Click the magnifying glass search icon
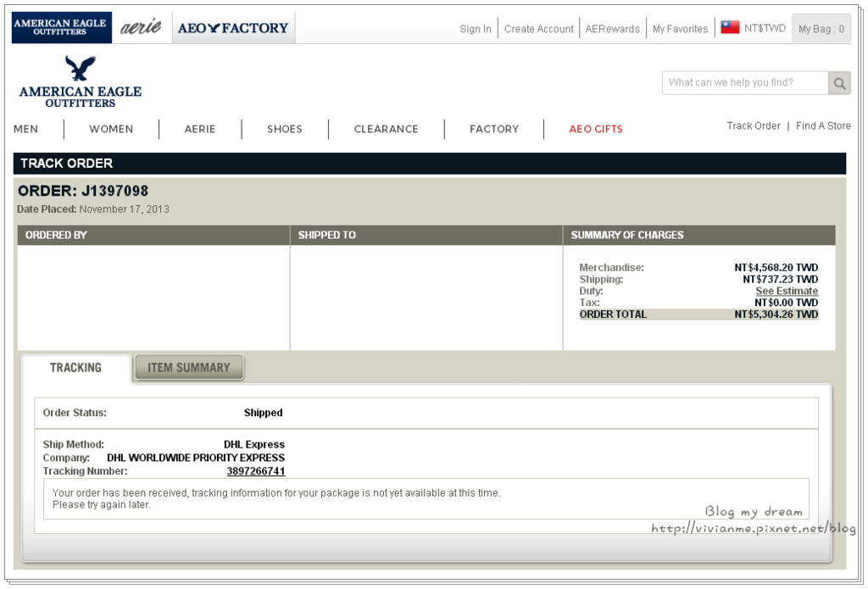 coord(840,83)
